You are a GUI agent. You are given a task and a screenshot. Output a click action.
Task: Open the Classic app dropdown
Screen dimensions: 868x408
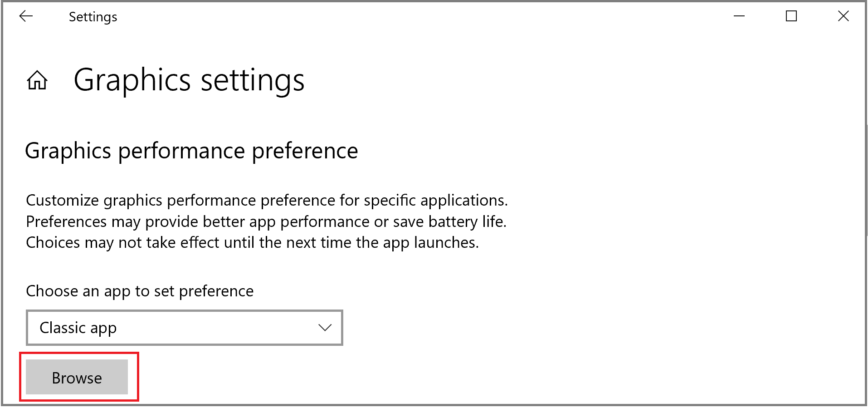[x=184, y=328]
